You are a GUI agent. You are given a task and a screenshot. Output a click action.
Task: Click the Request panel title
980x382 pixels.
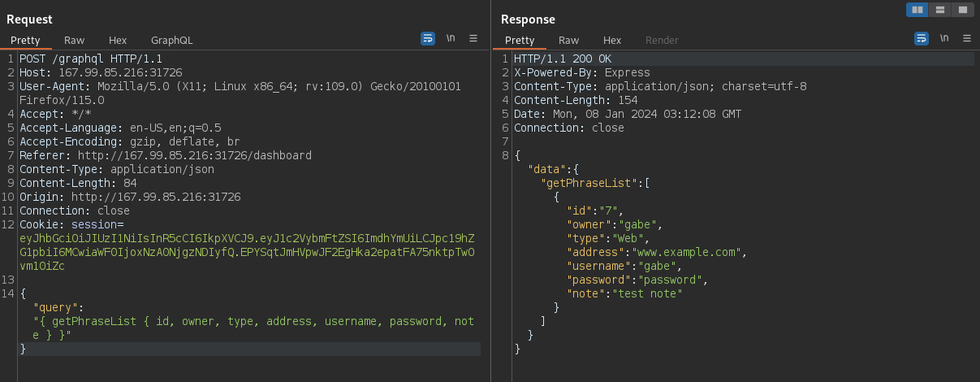pos(30,19)
